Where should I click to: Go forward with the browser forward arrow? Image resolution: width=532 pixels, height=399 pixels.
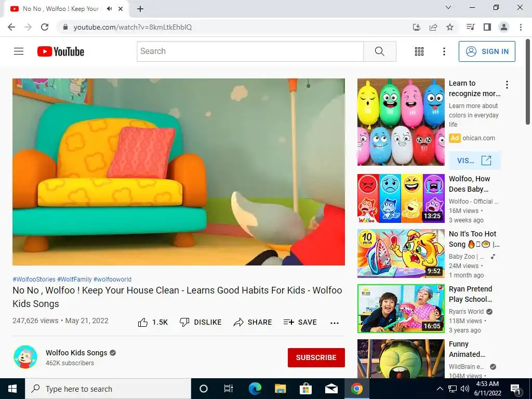(28, 27)
